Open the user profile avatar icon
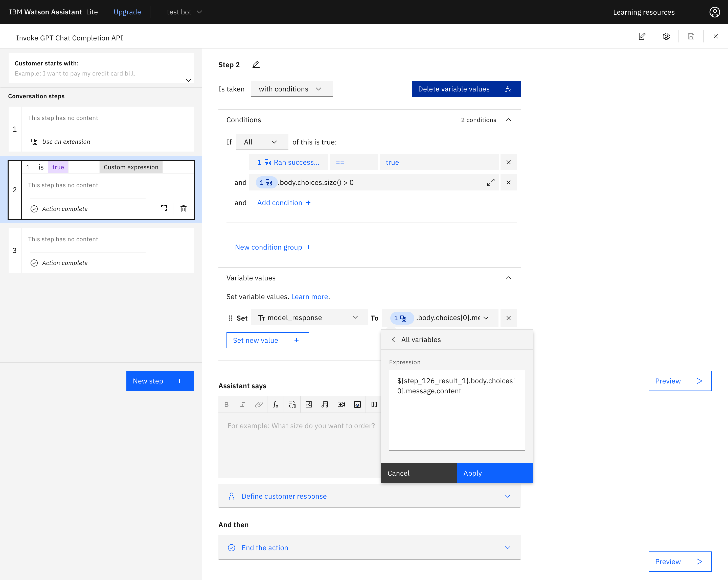The image size is (728, 580). pyautogui.click(x=715, y=12)
